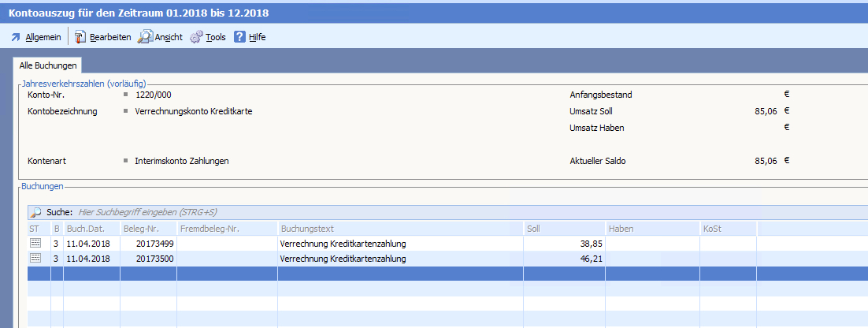This screenshot has height=328, width=868.
Task: Click the search magnifier icon beside Suche
Action: tap(35, 213)
